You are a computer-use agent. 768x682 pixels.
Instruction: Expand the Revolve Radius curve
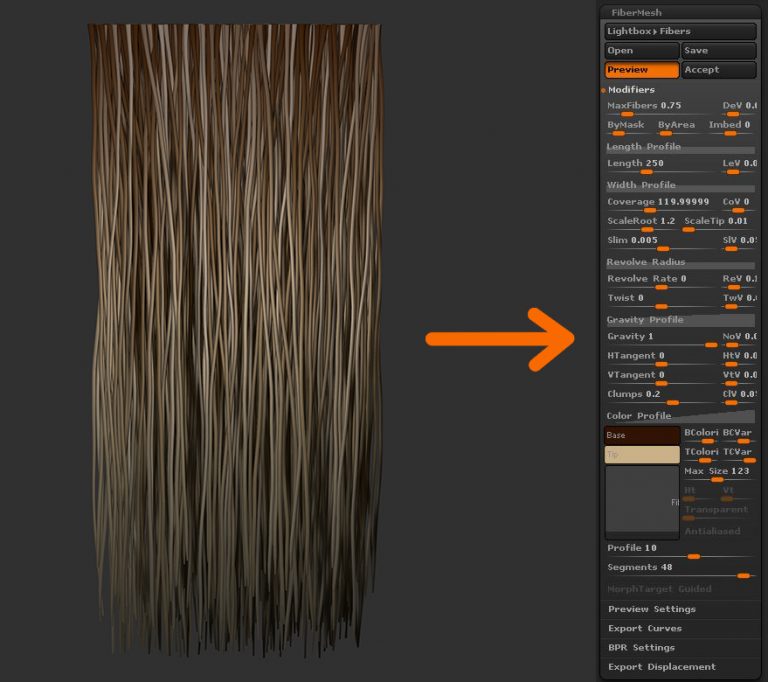680,262
